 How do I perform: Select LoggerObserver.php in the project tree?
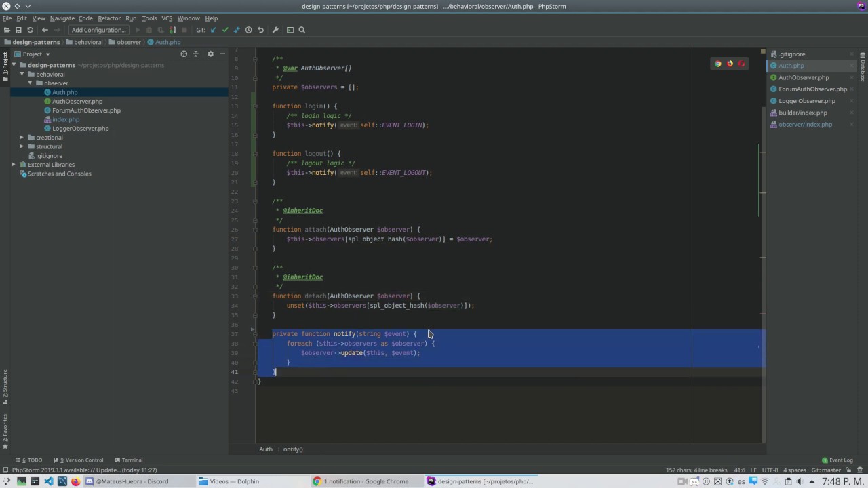click(80, 129)
